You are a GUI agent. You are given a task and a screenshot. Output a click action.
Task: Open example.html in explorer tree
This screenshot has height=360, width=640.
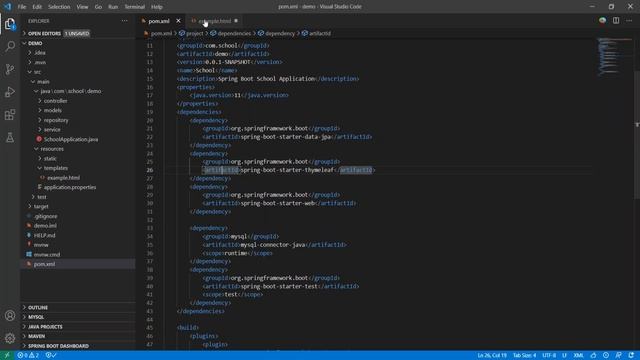(78, 178)
